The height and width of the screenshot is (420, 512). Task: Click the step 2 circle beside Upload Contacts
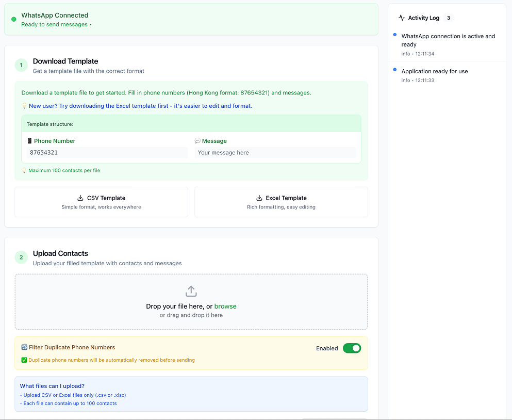pos(21,257)
